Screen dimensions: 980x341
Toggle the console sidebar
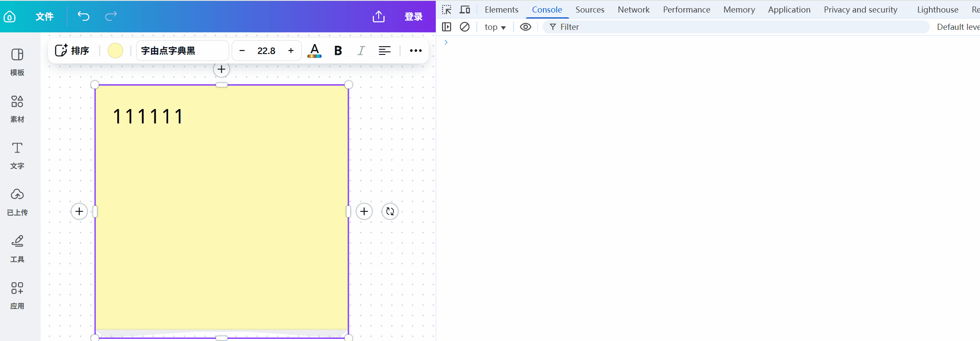click(x=447, y=27)
